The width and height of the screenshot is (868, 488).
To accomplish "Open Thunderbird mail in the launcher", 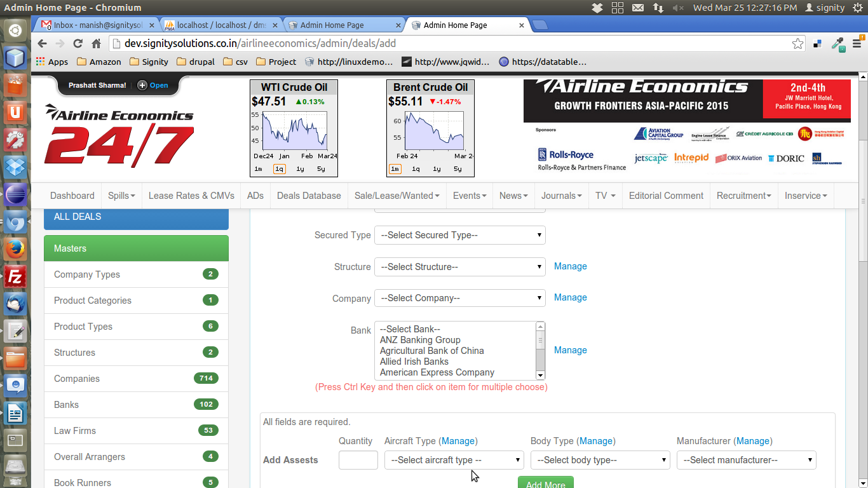I will [15, 304].
